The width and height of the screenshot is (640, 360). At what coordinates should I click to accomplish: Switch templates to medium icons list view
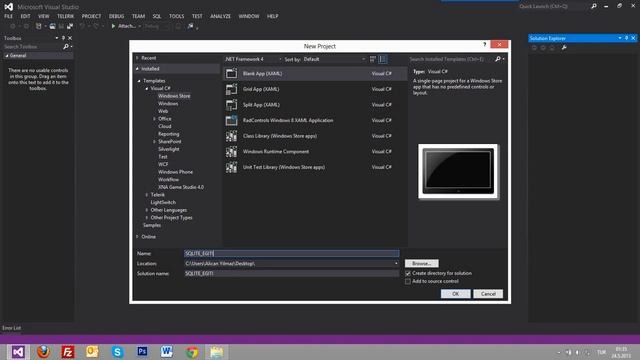point(382,59)
